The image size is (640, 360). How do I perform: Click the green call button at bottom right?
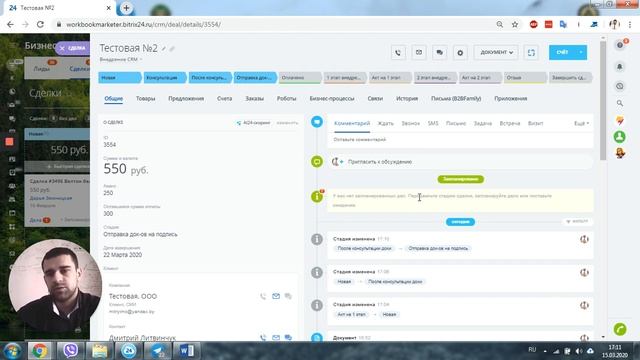(620, 329)
